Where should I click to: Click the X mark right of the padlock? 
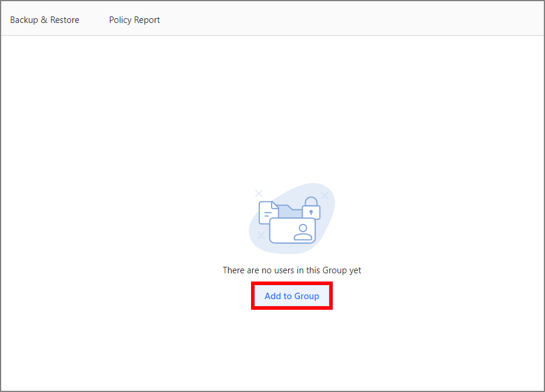click(325, 195)
